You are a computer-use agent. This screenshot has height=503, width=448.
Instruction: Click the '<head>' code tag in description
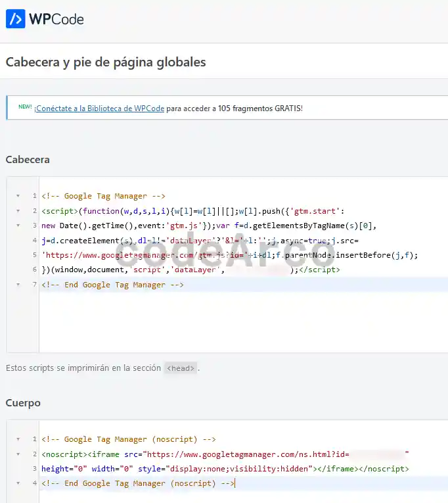(181, 368)
